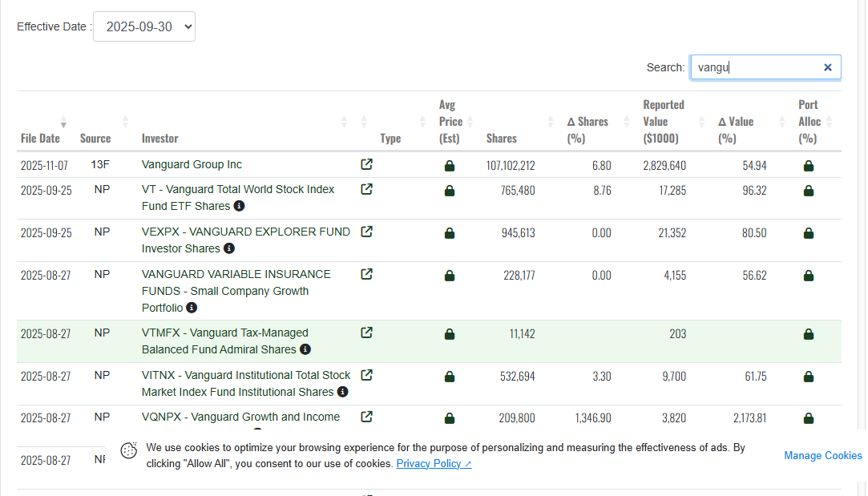Select the 13F source cell
The height and width of the screenshot is (496, 868).
tap(100, 164)
